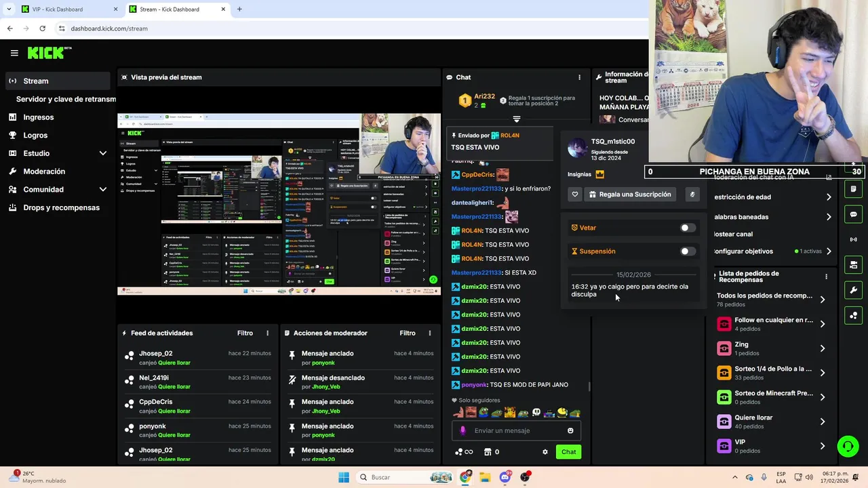Reload the browser page
Image resolution: width=868 pixels, height=488 pixels.
pyautogui.click(x=42, y=28)
